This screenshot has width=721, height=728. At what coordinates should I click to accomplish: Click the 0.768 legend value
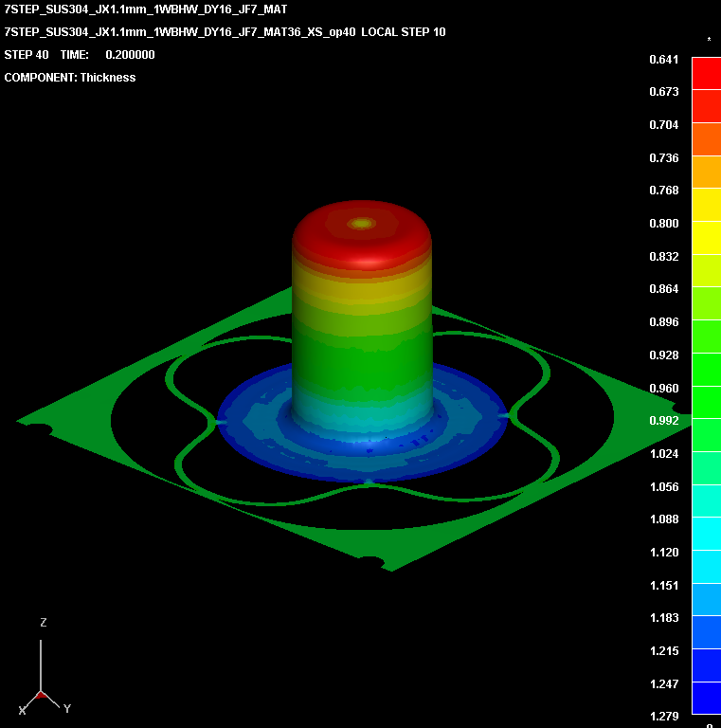point(663,191)
